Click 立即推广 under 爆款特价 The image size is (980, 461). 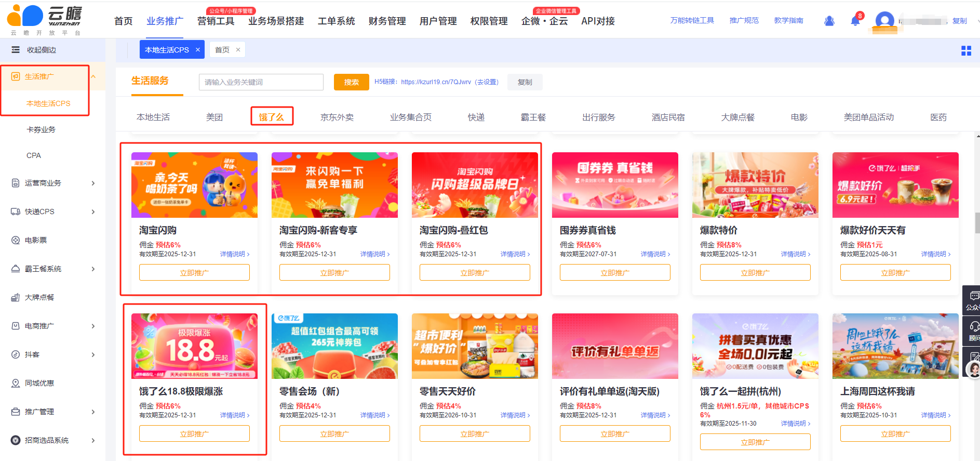tap(755, 273)
